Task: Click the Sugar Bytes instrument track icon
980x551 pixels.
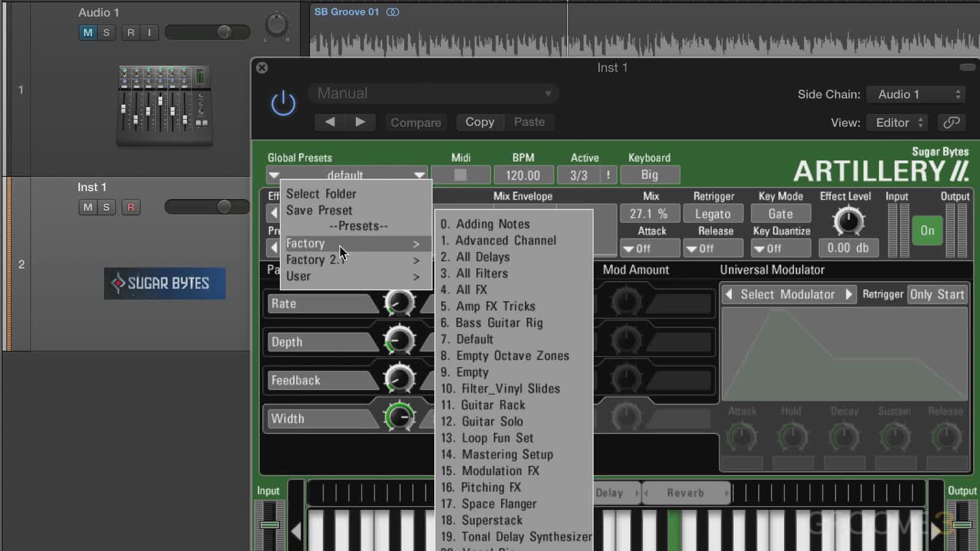Action: click(165, 283)
